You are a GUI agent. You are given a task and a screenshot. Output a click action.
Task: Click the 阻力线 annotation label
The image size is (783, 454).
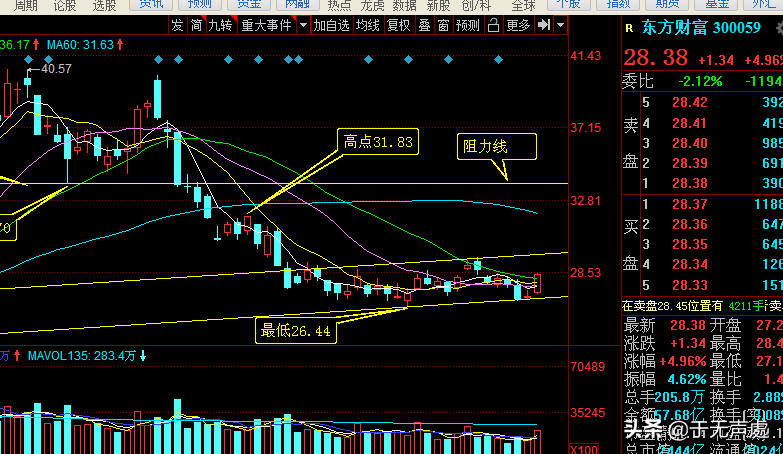(497, 146)
